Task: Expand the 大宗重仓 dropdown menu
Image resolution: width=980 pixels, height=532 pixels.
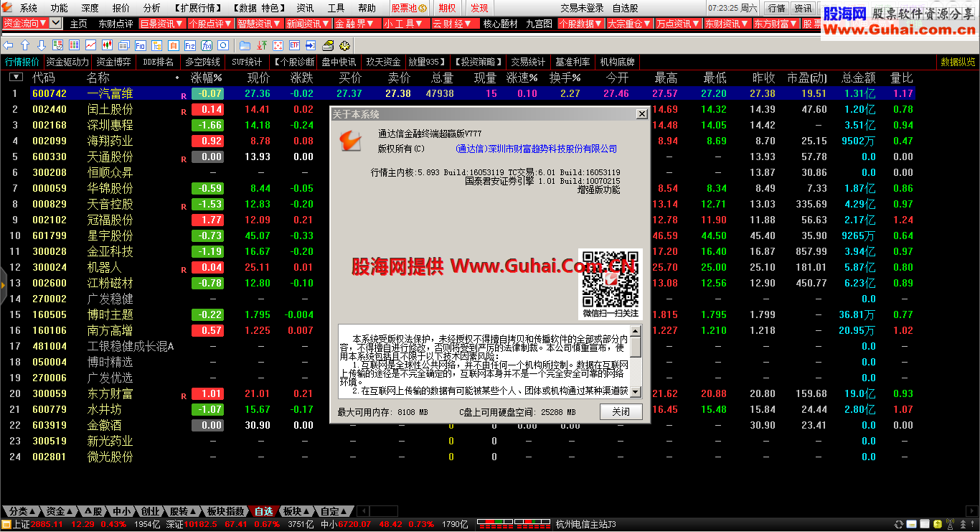Action: pos(629,24)
